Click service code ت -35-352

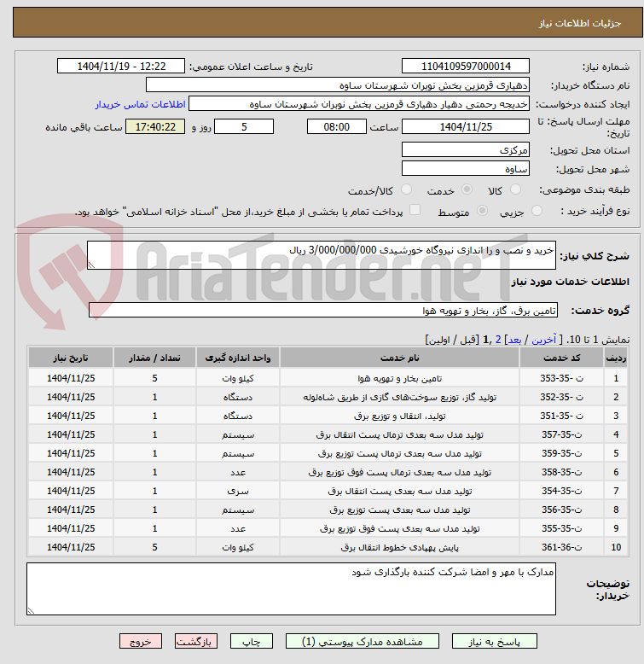(x=561, y=397)
